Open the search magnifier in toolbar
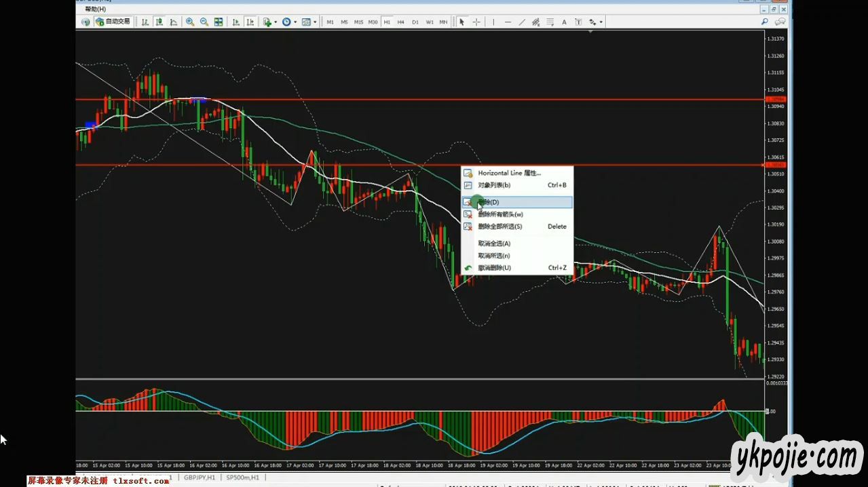 (x=765, y=22)
